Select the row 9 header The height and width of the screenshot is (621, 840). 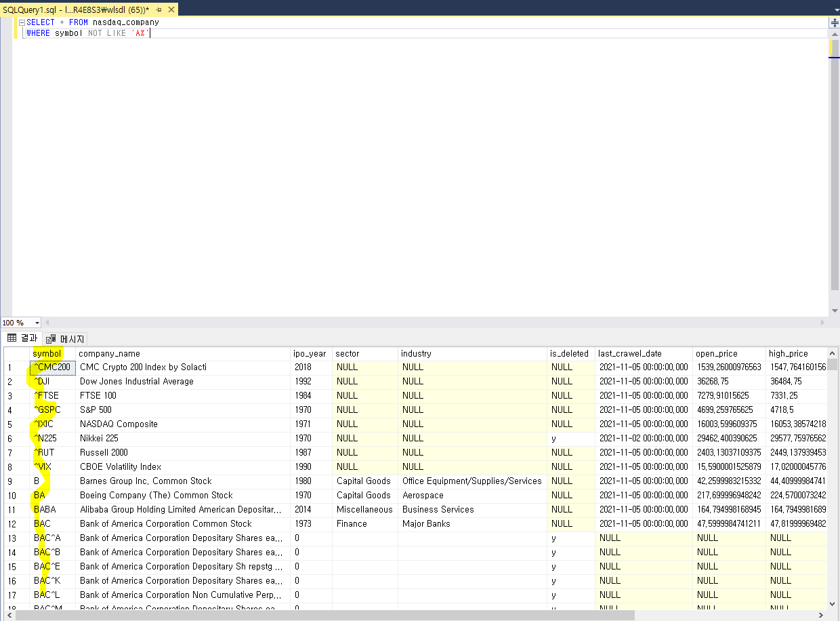pyautogui.click(x=17, y=481)
